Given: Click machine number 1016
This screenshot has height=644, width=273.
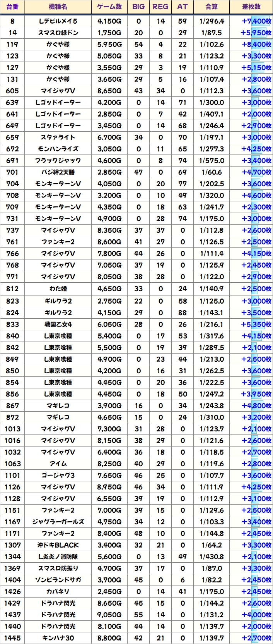Looking at the screenshot, I should click(12, 440).
